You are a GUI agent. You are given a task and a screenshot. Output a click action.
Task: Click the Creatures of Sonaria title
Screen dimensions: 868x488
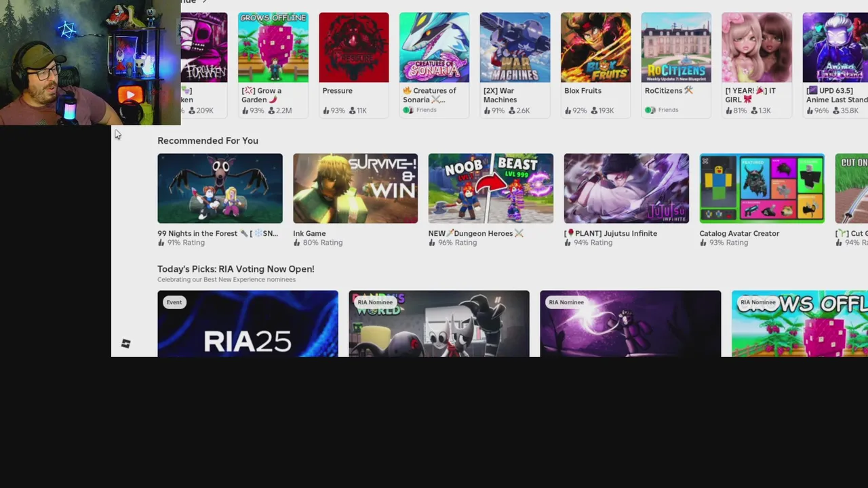pyautogui.click(x=429, y=95)
